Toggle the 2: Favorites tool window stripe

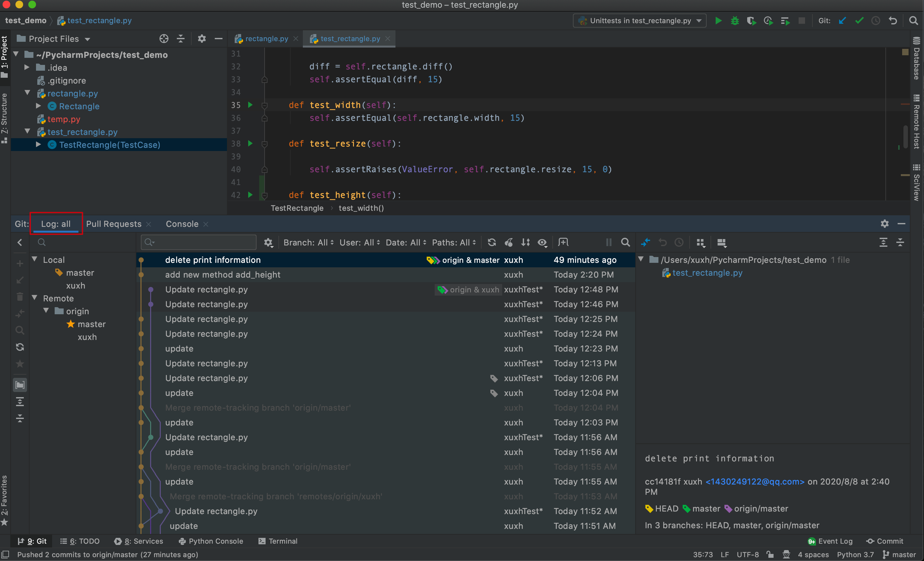click(x=5, y=500)
